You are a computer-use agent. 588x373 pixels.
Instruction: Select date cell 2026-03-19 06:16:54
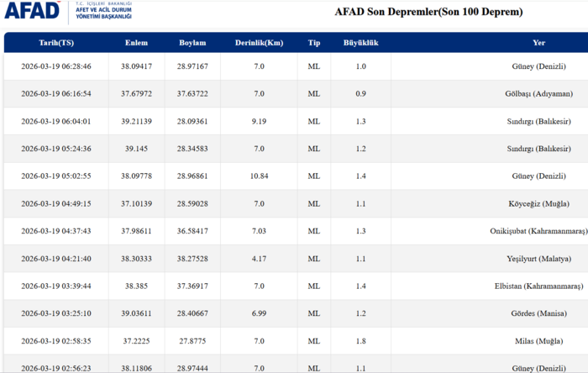(56, 94)
